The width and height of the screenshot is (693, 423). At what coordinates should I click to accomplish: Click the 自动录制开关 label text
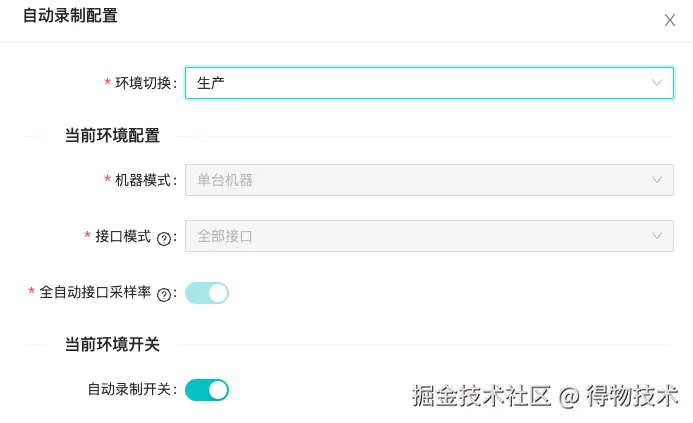point(130,390)
